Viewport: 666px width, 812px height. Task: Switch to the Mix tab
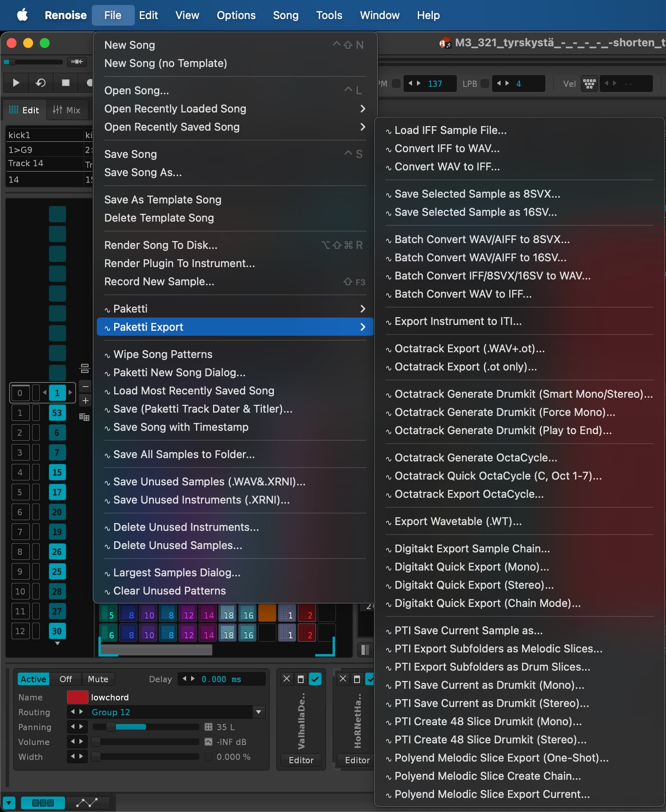[x=67, y=110]
